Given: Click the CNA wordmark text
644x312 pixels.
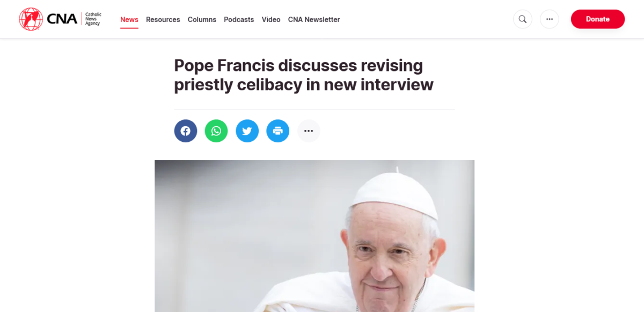Looking at the screenshot, I should tap(62, 19).
